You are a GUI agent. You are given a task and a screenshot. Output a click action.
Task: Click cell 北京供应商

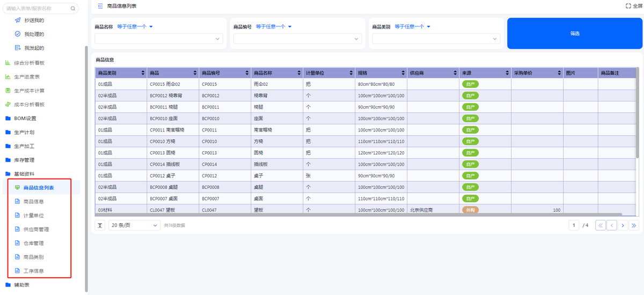[x=433, y=210]
